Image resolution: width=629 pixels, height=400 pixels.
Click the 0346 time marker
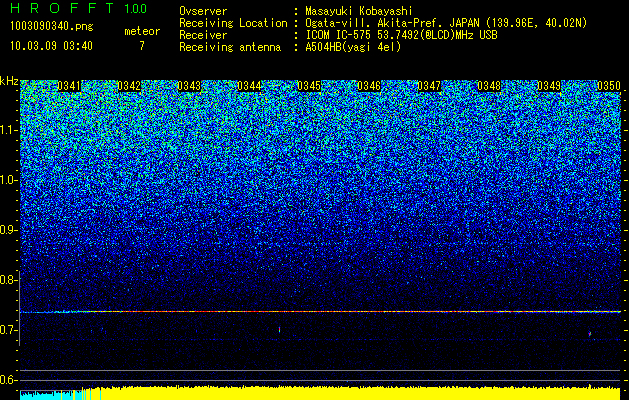(x=369, y=86)
